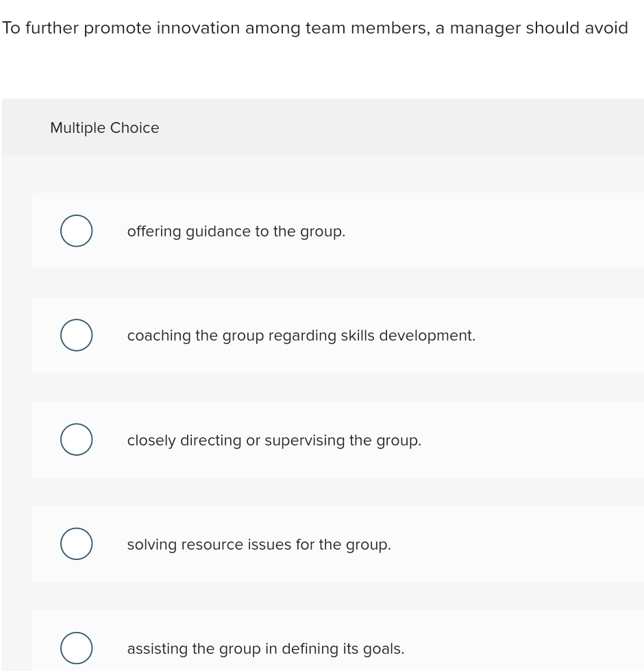The width and height of the screenshot is (644, 671).
Task: Click the answer text 'solving resource issues for the group.'
Action: pyautogui.click(x=259, y=545)
